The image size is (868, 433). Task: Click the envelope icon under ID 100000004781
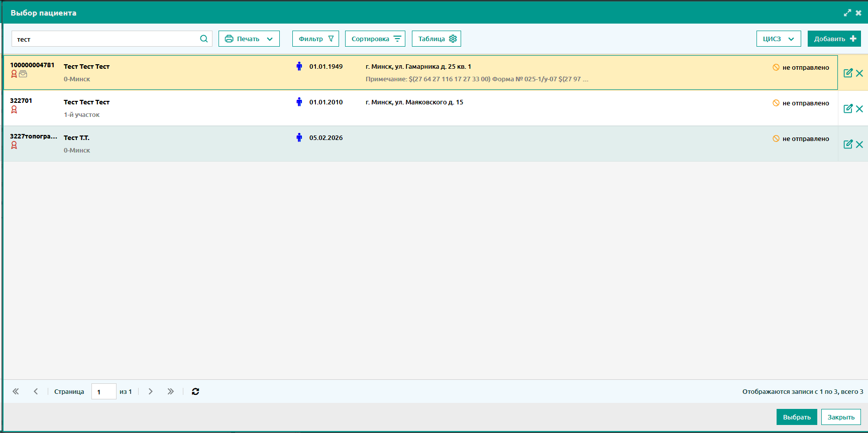(x=23, y=74)
